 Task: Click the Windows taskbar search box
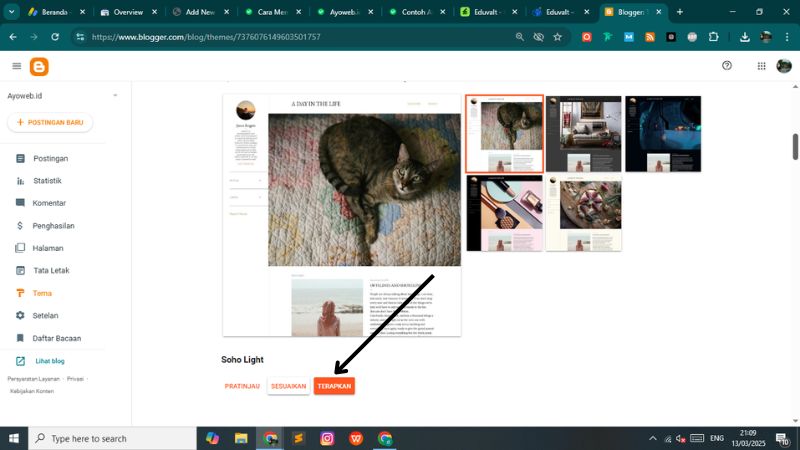(x=110, y=438)
